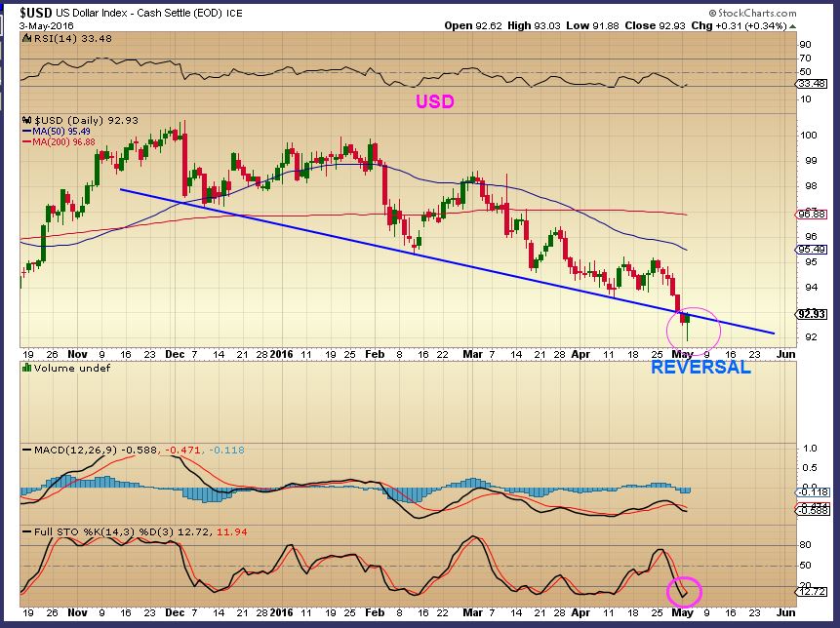The height and width of the screenshot is (628, 840).
Task: Click the 2016 label on upper date axis
Action: coord(281,354)
